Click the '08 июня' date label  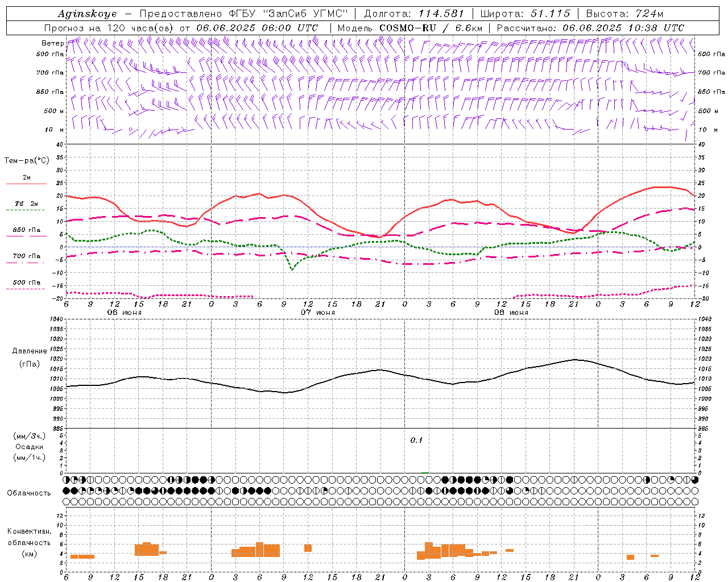coord(511,313)
